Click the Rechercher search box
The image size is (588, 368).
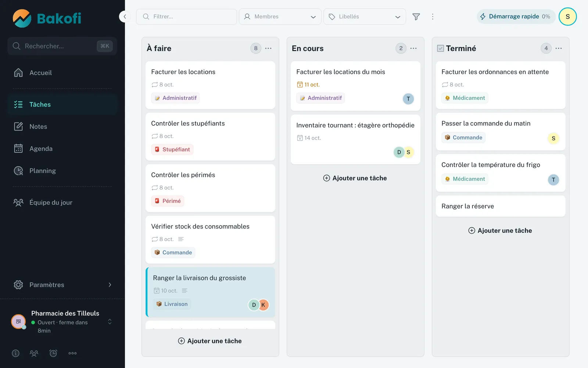62,46
